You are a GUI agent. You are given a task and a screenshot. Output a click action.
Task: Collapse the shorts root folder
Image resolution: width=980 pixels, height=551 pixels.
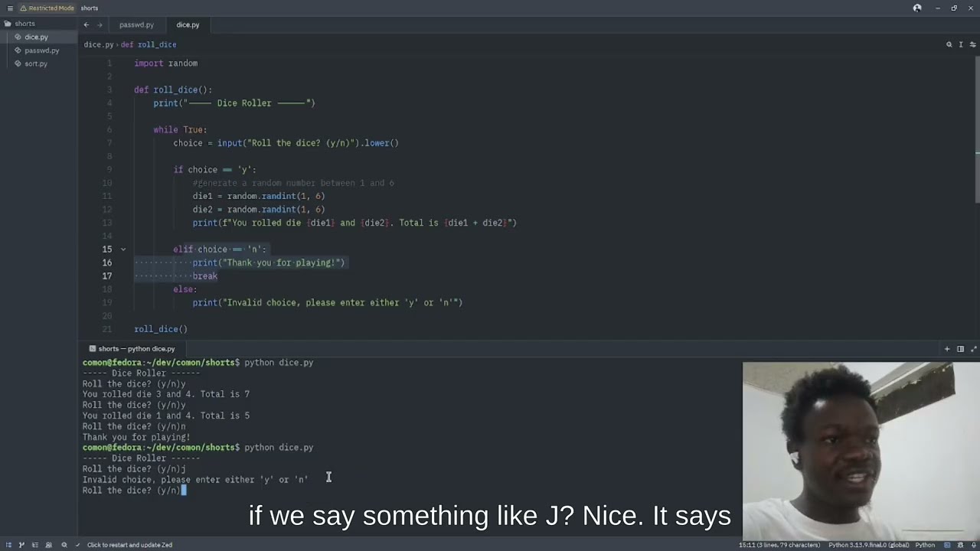pos(38,24)
